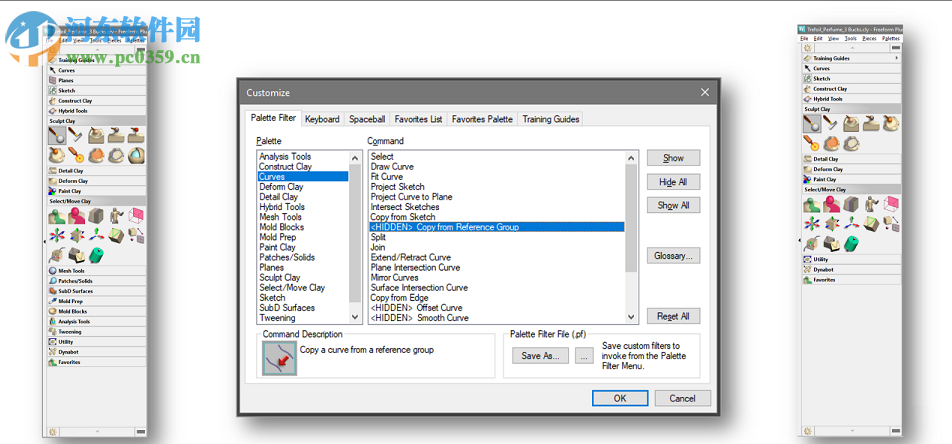The width and height of the screenshot is (952, 444).
Task: Open the Favorites Palette tab
Action: coord(483,119)
